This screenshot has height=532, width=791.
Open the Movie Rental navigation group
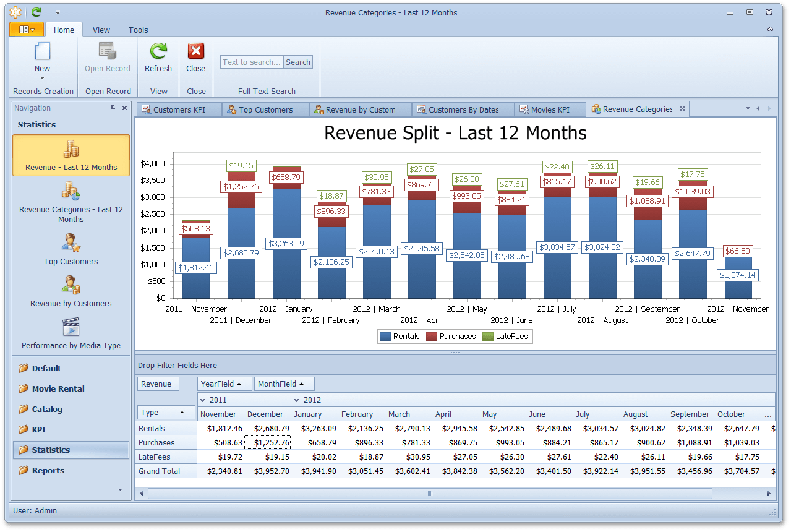click(58, 388)
